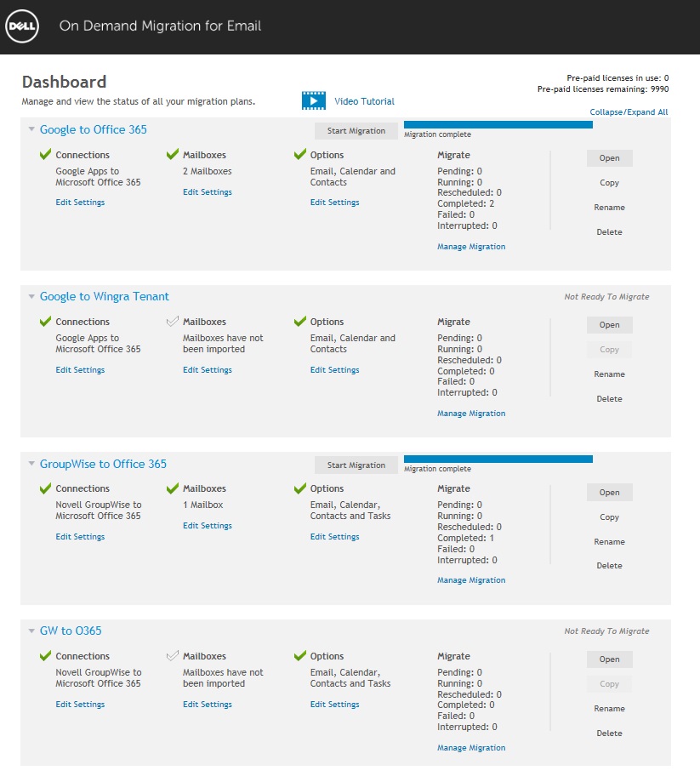
Task: Click Google to Office 365 migration progress bar
Action: (498, 125)
